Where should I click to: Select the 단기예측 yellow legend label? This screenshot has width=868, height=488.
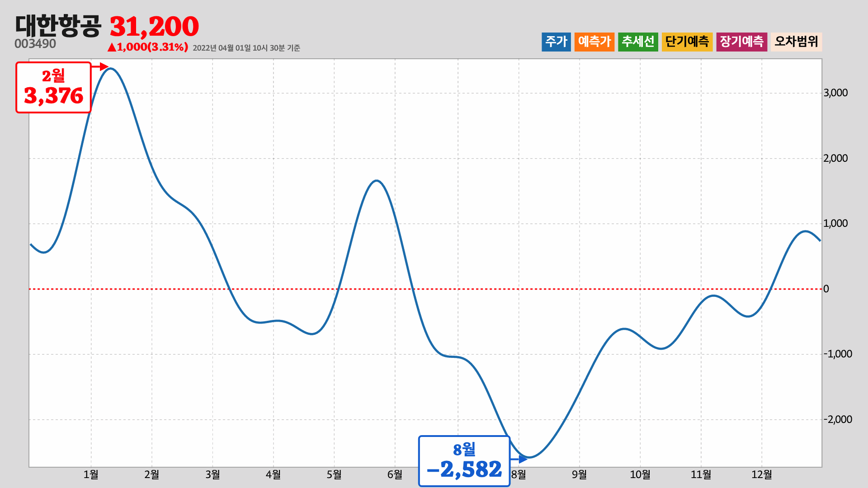point(687,42)
